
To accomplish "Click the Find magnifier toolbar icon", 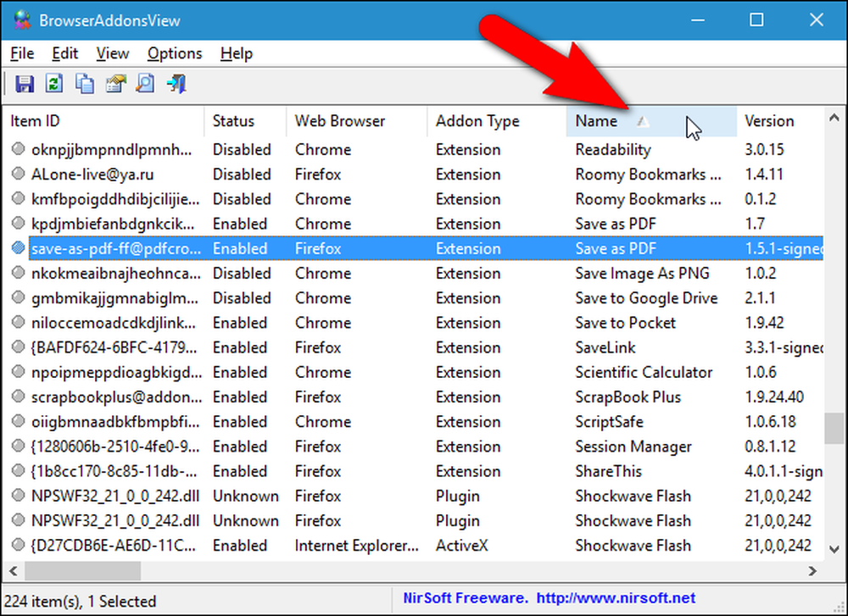I will 146,84.
